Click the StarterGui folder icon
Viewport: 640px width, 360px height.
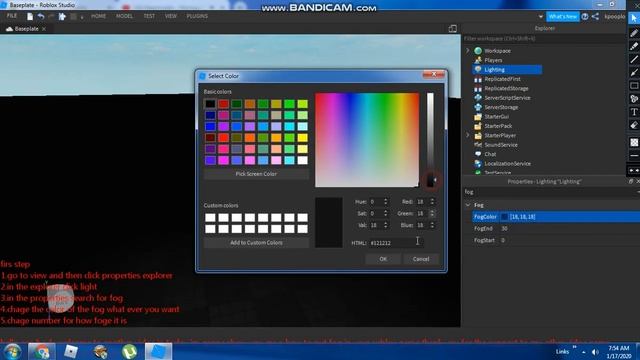[478, 117]
